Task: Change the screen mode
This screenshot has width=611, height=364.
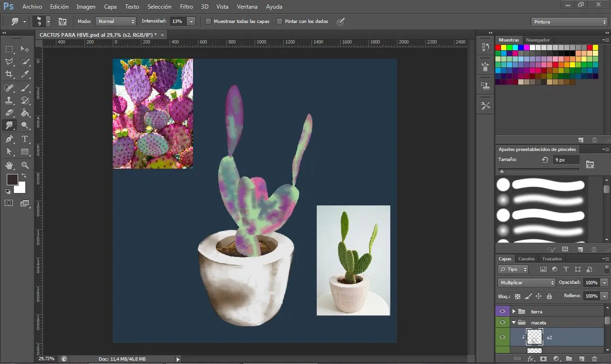Action: (x=25, y=203)
